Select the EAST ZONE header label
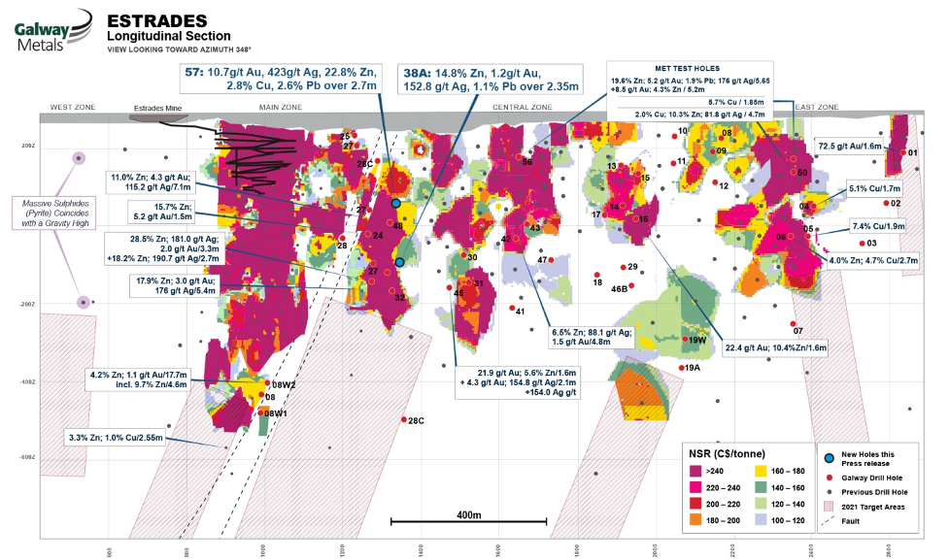 [816, 107]
